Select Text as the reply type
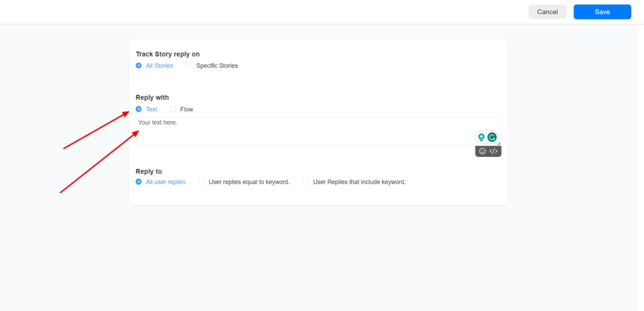The width and height of the screenshot is (644, 311). coord(139,109)
